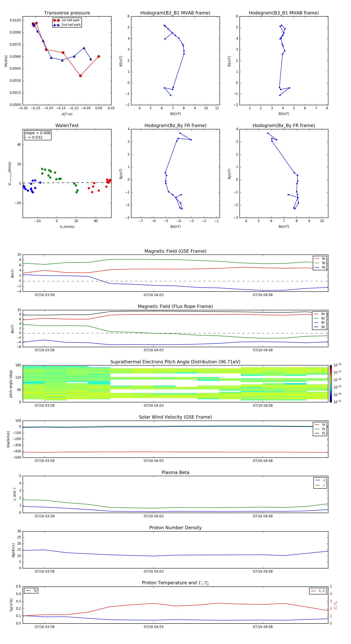Select 'Te/Tp' in the red legend box
Image resolution: width=351 pixels, height=644 pixels.
click(x=318, y=591)
